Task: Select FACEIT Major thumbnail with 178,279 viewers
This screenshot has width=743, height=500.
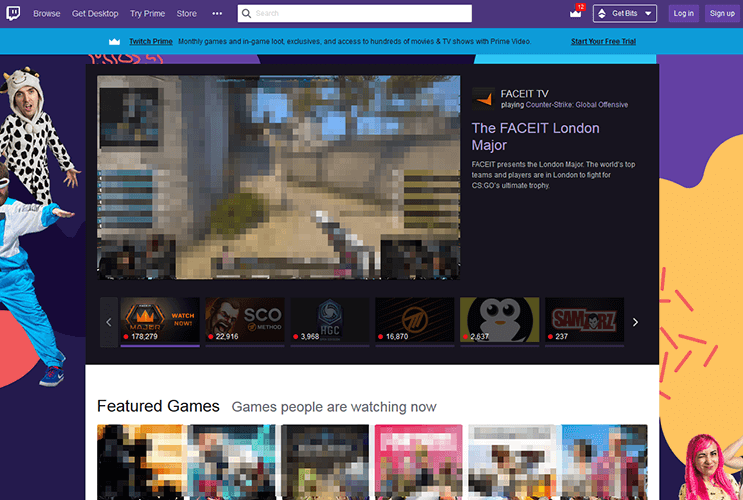Action: coord(160,320)
